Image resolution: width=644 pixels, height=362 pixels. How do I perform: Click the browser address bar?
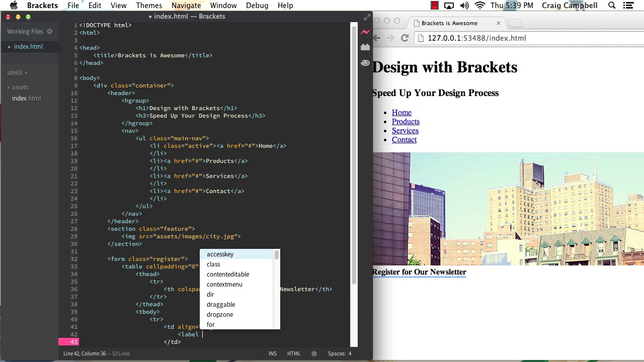click(528, 38)
